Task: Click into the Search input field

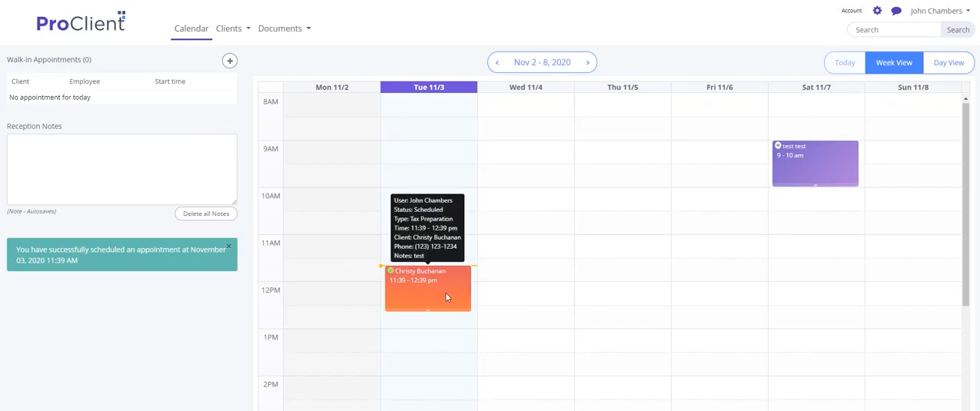Action: coord(894,30)
